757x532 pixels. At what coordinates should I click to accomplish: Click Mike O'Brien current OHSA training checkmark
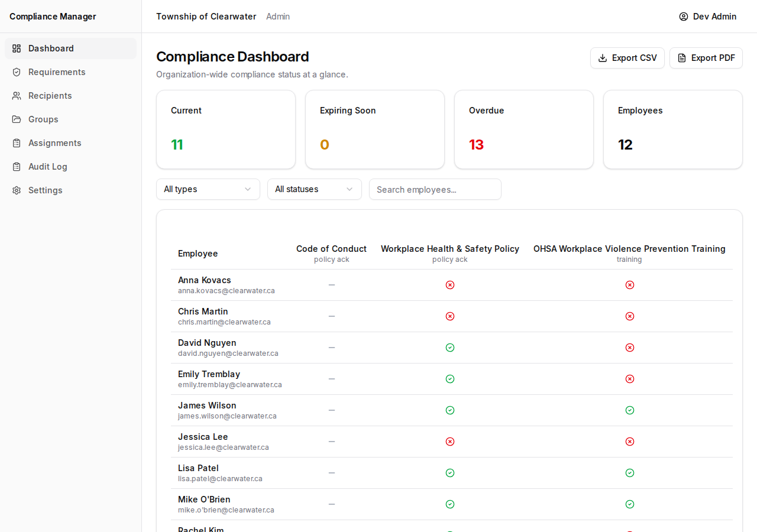(630, 504)
